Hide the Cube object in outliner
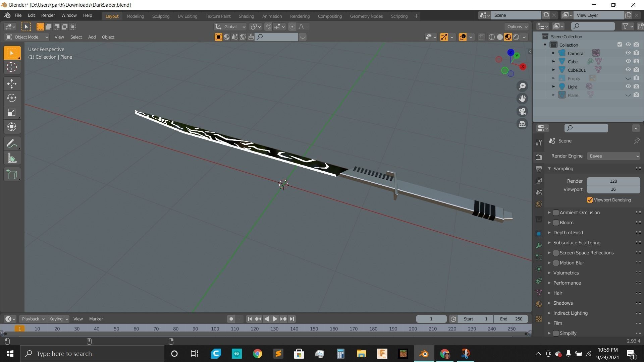This screenshot has height=362, width=644. pos(628,61)
